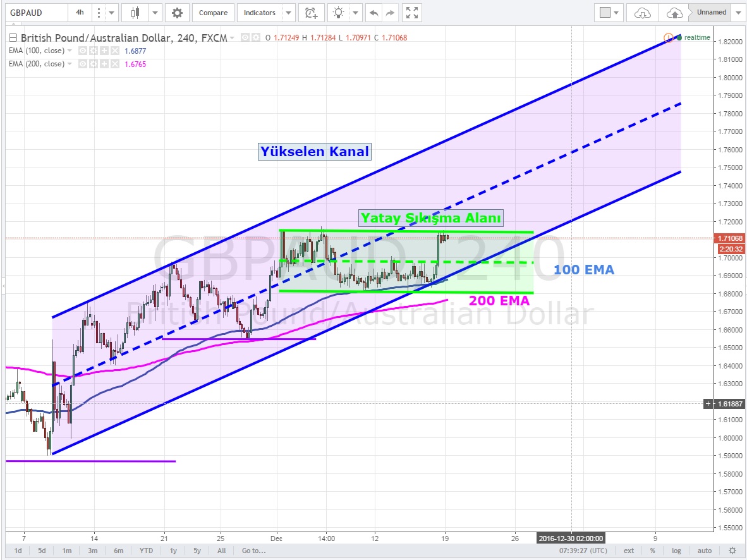Open settings for the main GBPAUD series
Screen dimensions: 747x560
pos(256,37)
